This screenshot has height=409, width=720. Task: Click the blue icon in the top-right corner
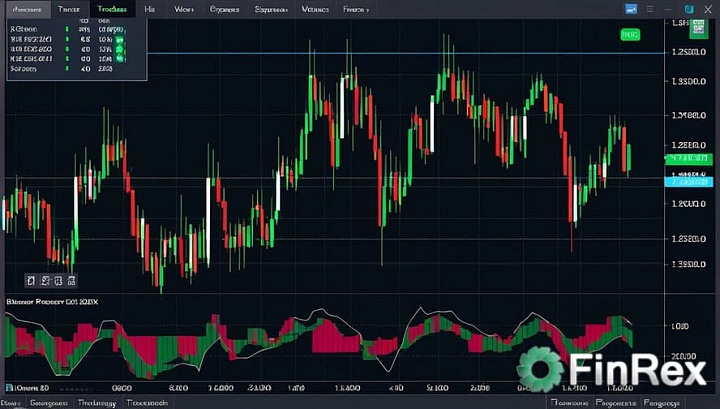[x=631, y=7]
